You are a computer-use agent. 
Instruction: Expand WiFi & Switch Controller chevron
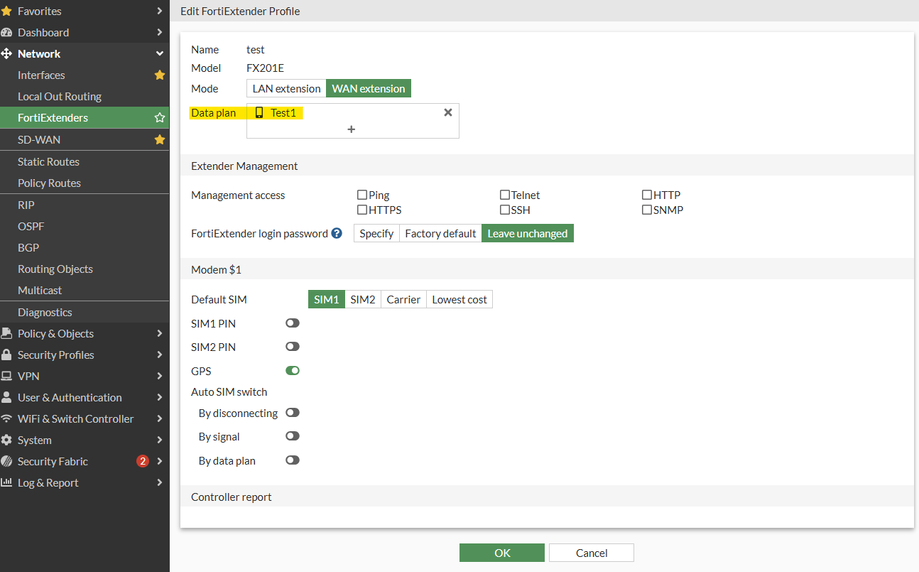pyautogui.click(x=159, y=418)
